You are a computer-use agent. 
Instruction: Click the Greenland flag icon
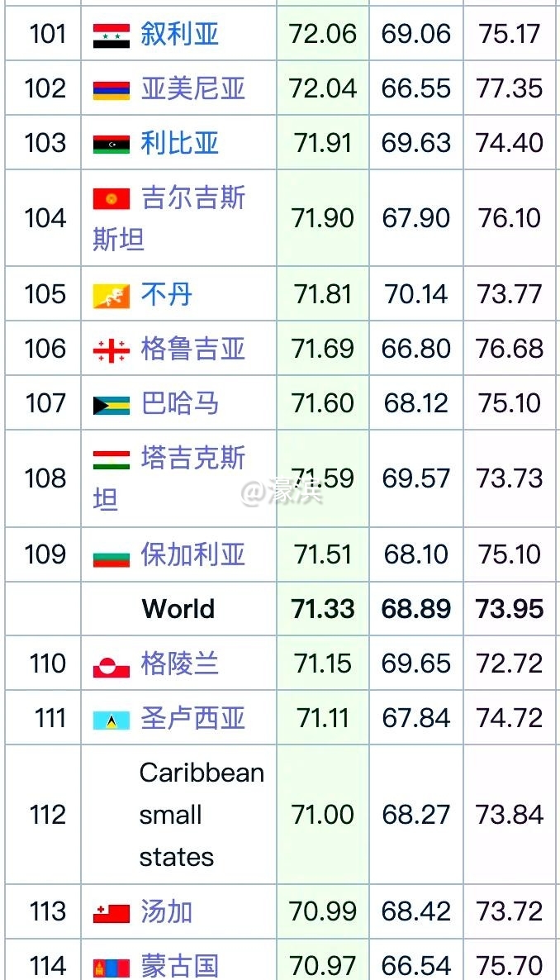pyautogui.click(x=111, y=664)
